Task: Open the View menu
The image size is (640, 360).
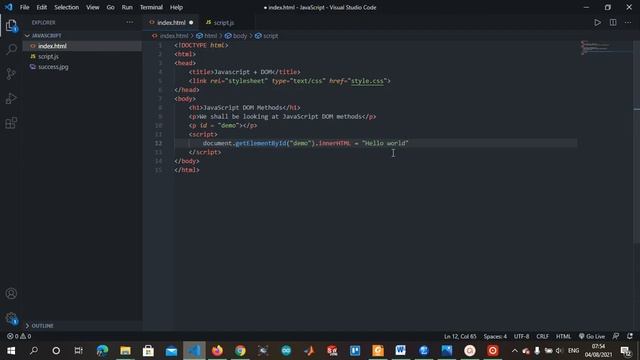Action: point(93,7)
